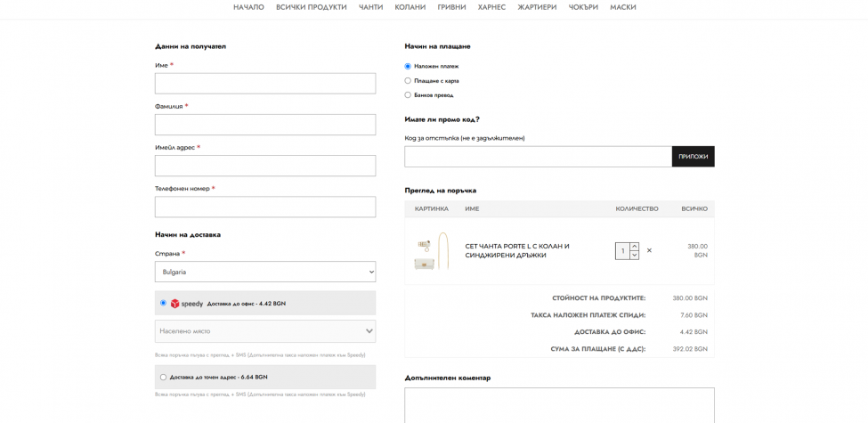Open the Страна dropdown showing Bulgaria

click(x=265, y=272)
